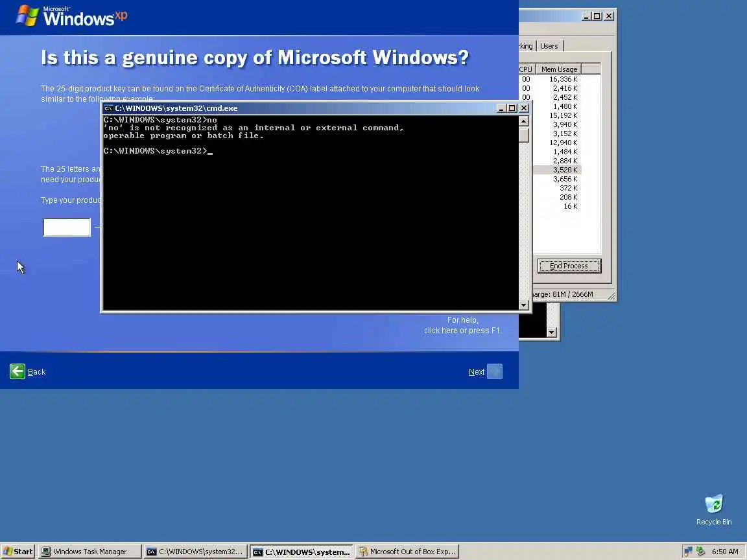This screenshot has height=560, width=747.
Task: Click the first product key input box
Action: pos(67,227)
